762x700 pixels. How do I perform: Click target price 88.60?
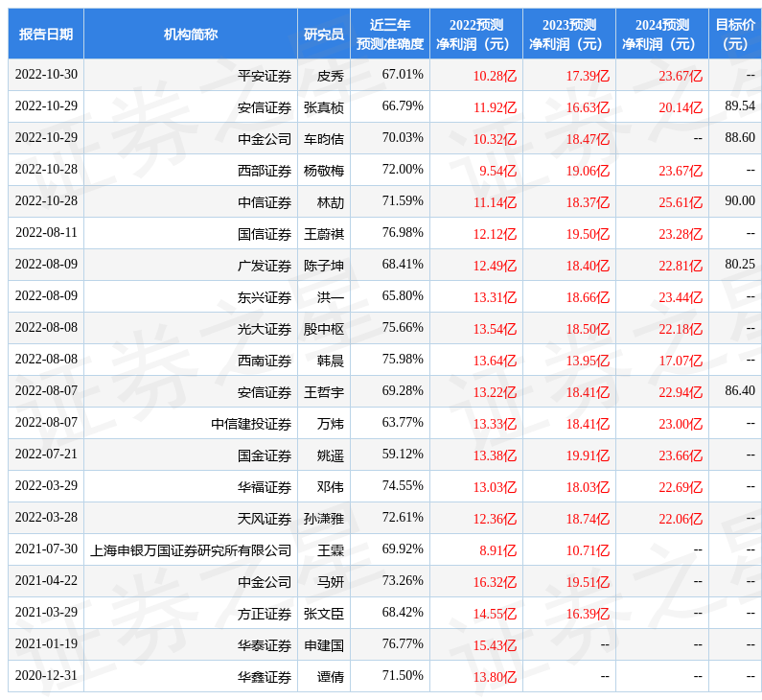tap(740, 137)
